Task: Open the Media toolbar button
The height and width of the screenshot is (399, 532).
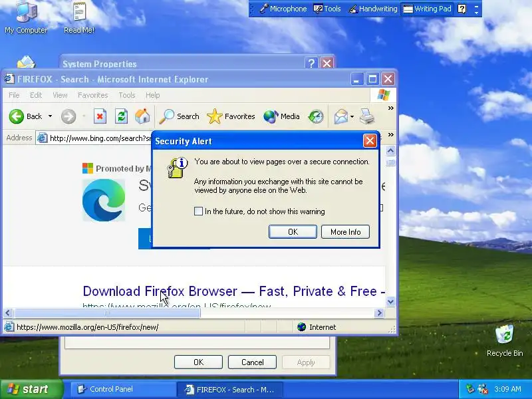Action: click(x=281, y=116)
